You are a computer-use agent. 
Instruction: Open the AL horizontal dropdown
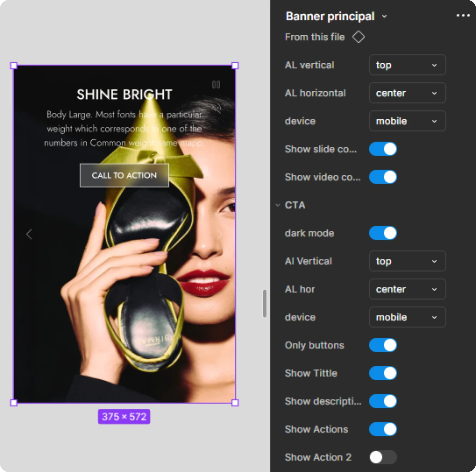pos(407,93)
